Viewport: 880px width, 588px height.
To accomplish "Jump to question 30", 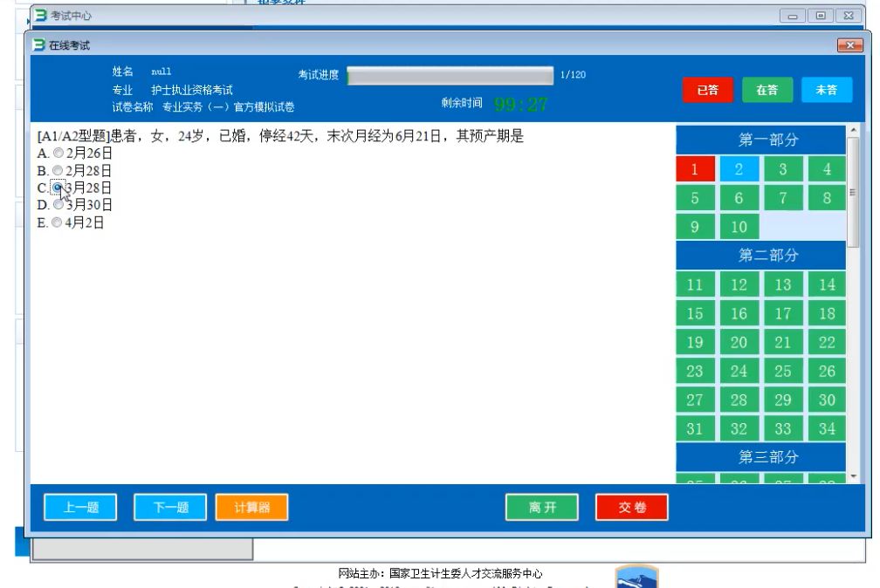I will pos(827,400).
